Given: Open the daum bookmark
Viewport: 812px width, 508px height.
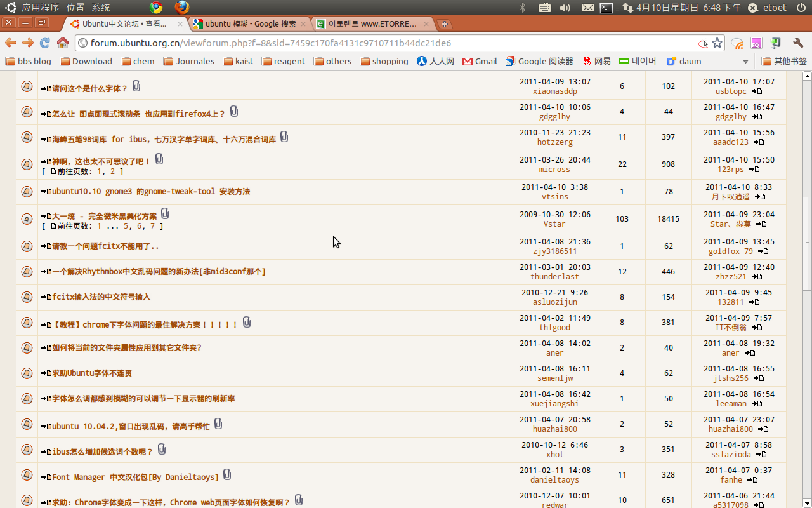Looking at the screenshot, I should [684, 61].
